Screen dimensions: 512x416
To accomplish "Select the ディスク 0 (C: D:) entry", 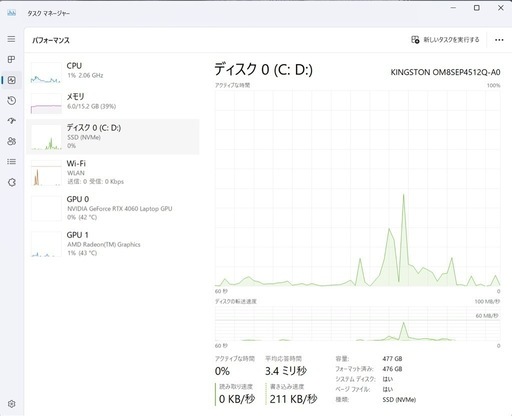I will click(x=113, y=137).
